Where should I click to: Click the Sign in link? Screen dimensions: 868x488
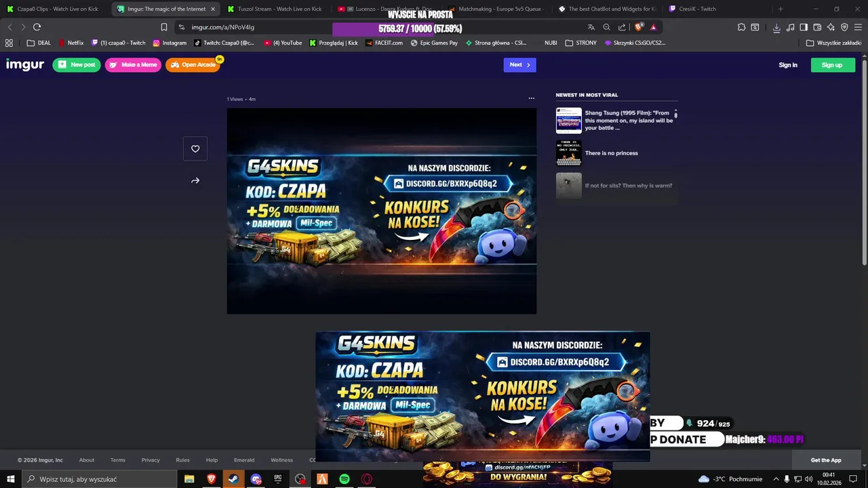click(x=788, y=65)
